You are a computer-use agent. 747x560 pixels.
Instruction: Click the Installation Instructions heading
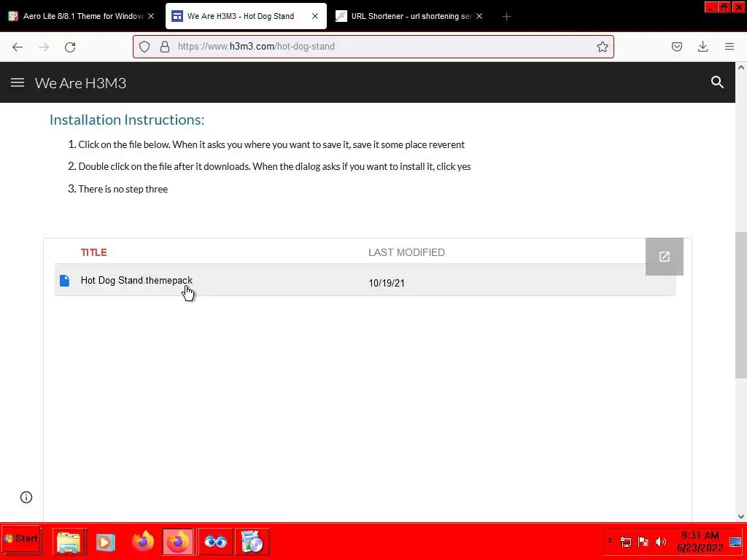tap(127, 120)
